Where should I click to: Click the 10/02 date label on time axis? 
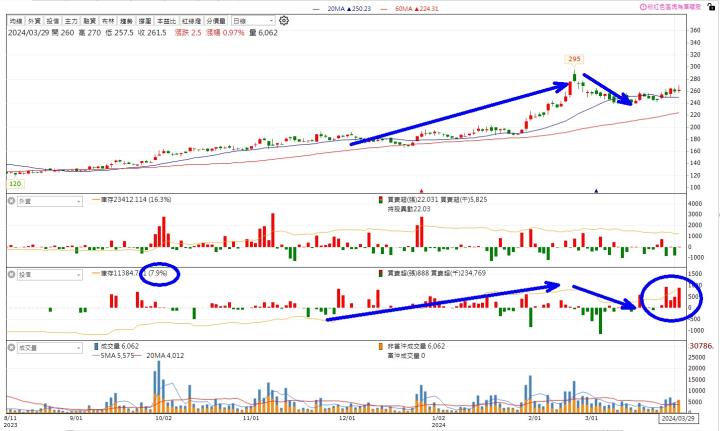(x=163, y=418)
